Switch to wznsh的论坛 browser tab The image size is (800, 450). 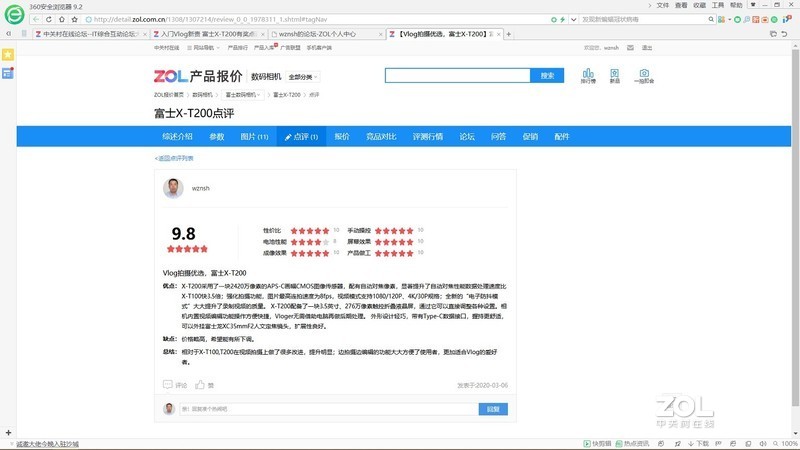click(x=327, y=34)
